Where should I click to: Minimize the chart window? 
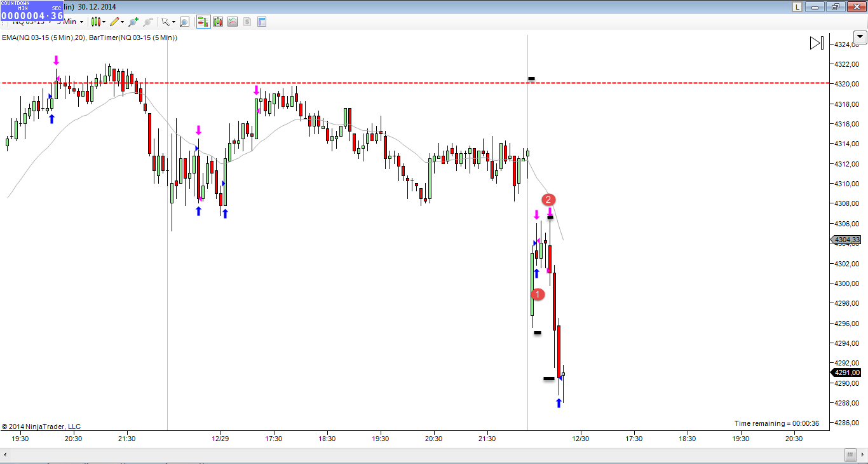coord(816,7)
